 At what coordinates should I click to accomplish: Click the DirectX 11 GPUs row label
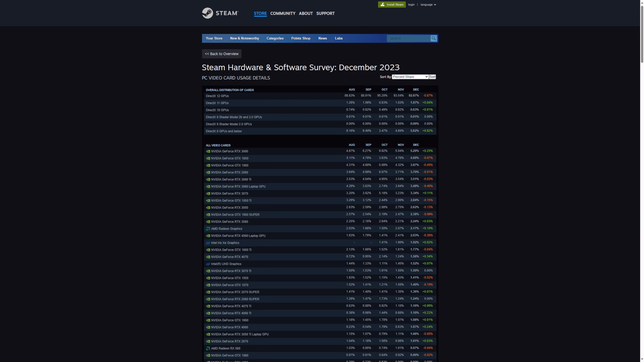(217, 103)
